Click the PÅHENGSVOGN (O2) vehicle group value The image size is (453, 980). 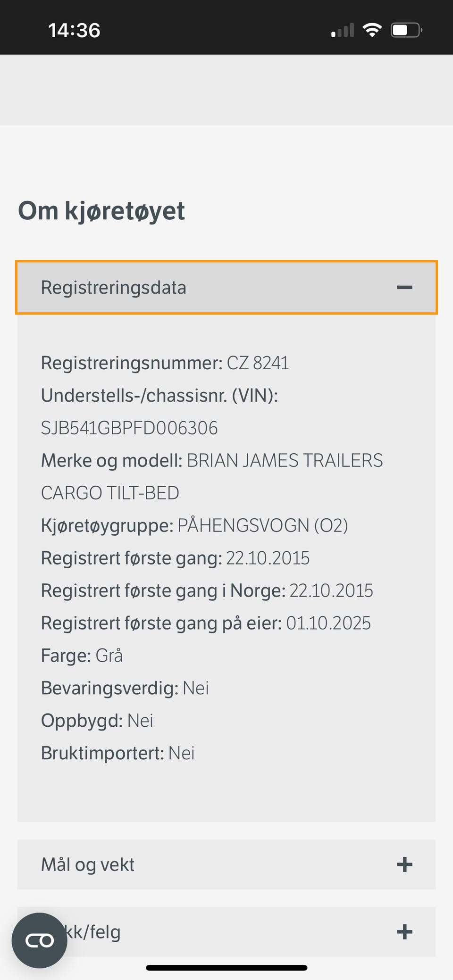263,525
